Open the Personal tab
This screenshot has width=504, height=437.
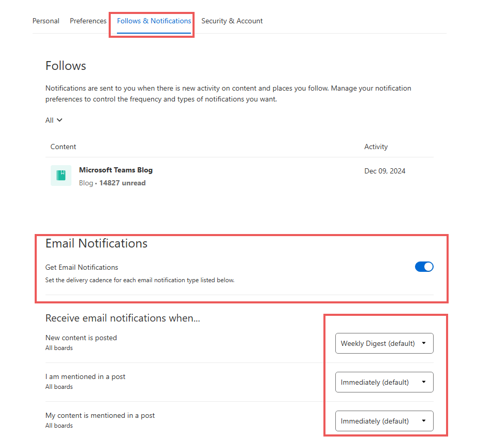pos(46,21)
